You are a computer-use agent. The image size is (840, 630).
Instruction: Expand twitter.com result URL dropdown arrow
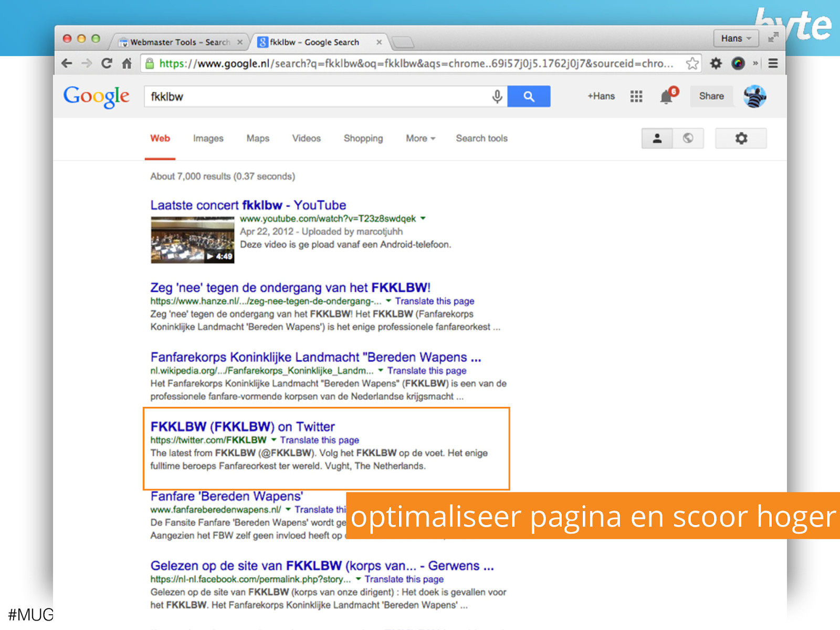click(x=274, y=440)
